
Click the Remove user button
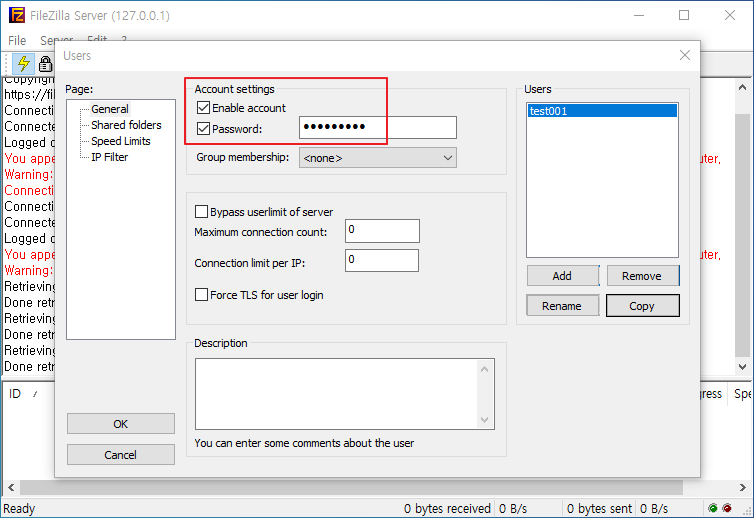point(642,276)
